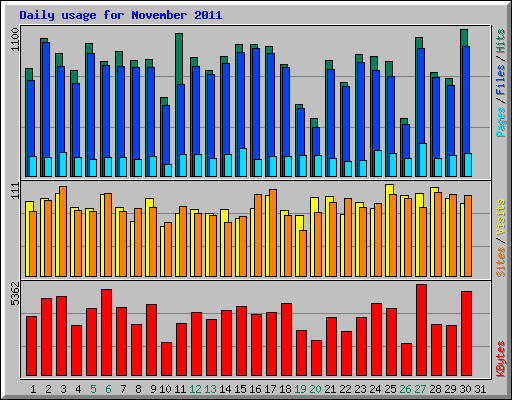Click day 27 on the x-axis
Screen dimensions: 512x400
(x=420, y=389)
